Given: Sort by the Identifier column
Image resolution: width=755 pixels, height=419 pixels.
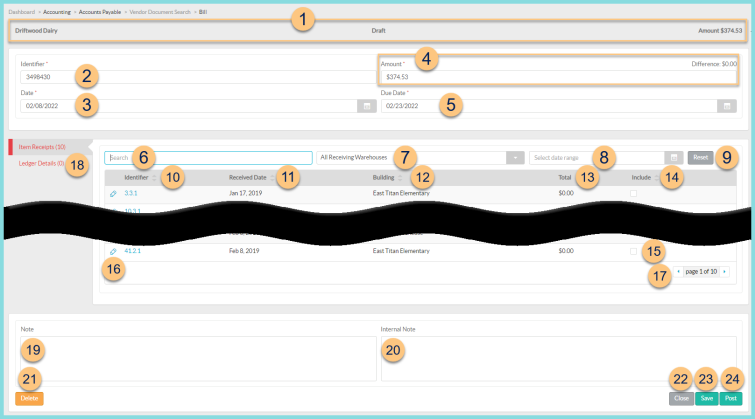Looking at the screenshot, I should pos(140,178).
